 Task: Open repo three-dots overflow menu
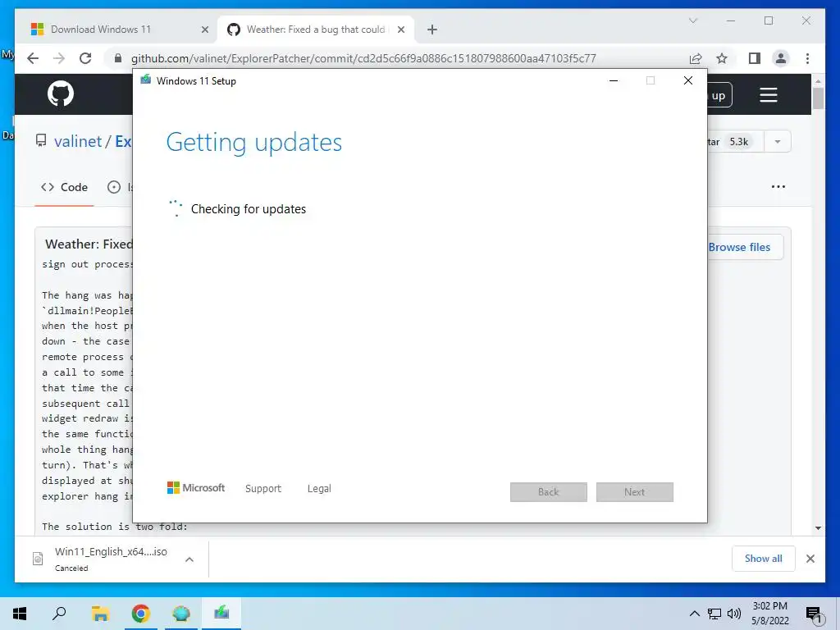[778, 186]
